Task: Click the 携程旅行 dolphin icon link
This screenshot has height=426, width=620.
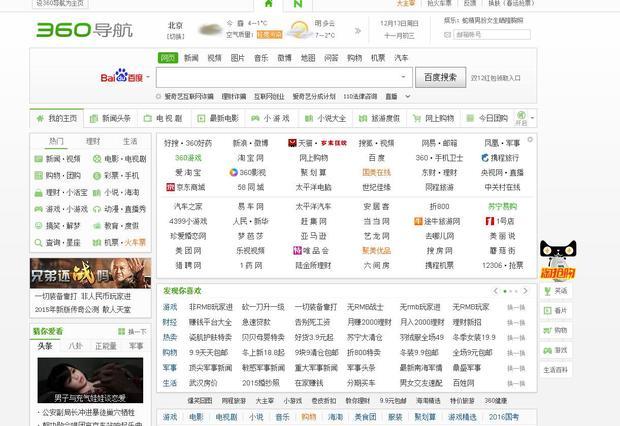Action: click(485, 158)
